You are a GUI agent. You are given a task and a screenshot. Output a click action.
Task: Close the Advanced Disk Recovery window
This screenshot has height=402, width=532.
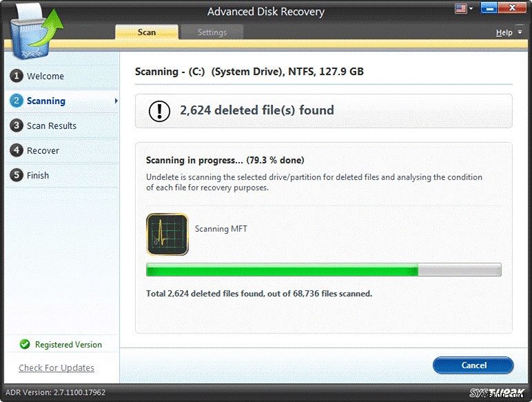(512, 8)
